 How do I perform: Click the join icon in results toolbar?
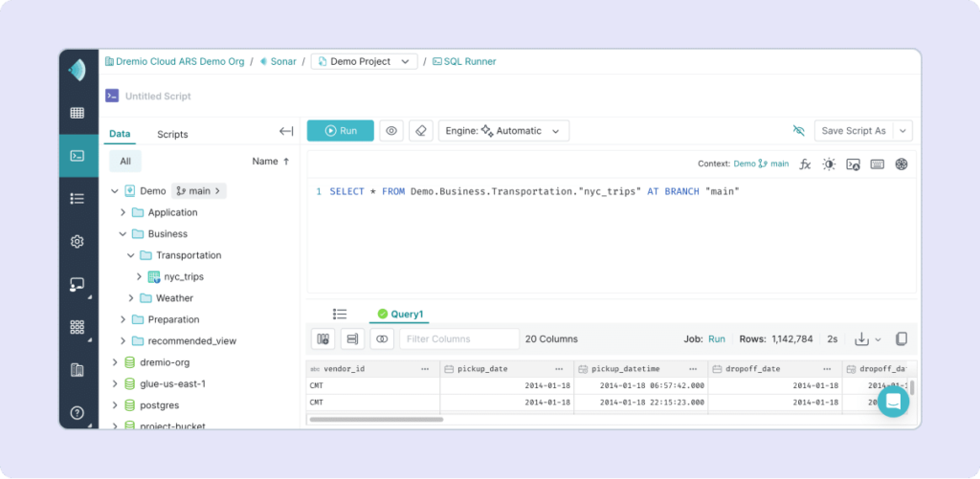[x=382, y=338]
